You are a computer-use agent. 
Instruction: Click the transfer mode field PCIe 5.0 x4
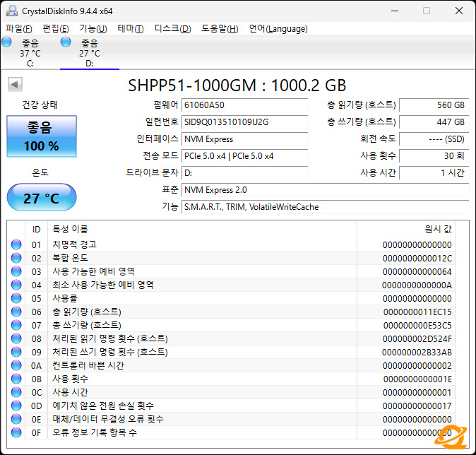244,156
